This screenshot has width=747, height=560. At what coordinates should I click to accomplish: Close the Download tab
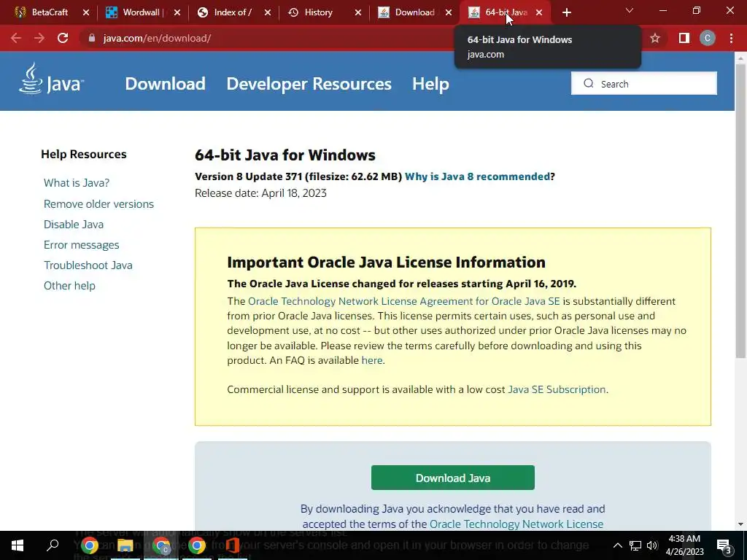click(449, 12)
